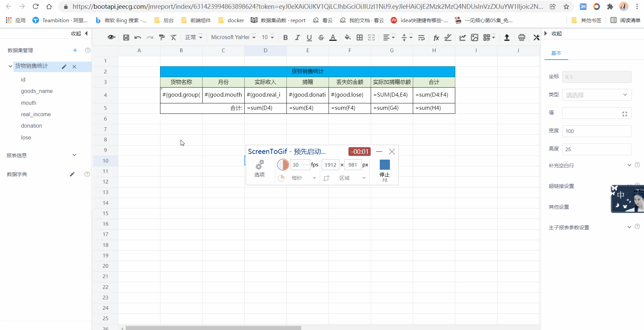The image size is (644, 330).
Task: Toggle strikethrough formatting
Action: 321,37
